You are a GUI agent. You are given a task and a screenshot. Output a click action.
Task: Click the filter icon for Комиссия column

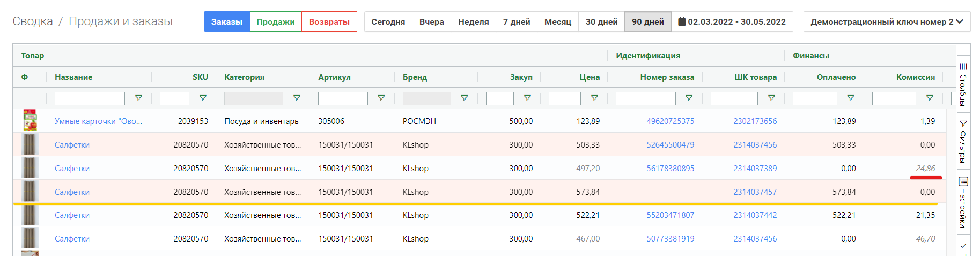pos(930,98)
